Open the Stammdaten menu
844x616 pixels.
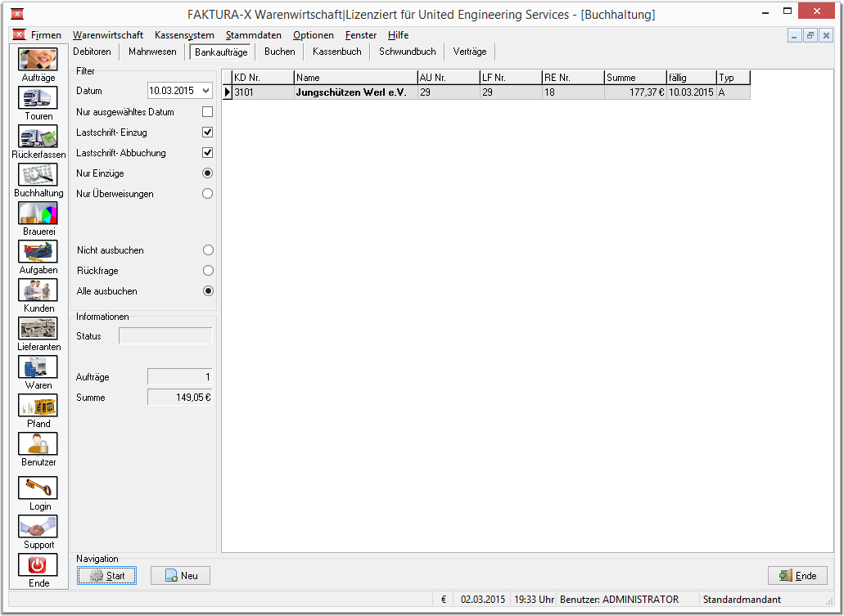point(254,35)
